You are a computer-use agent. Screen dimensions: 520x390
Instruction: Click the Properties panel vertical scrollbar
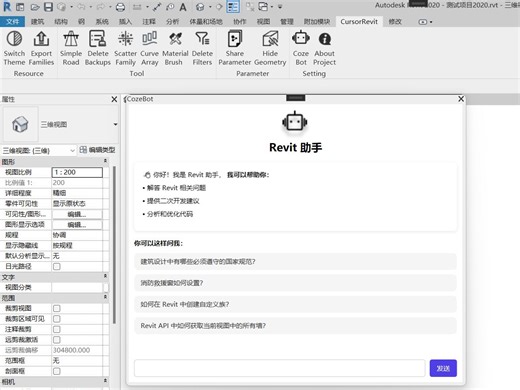[x=115, y=245]
